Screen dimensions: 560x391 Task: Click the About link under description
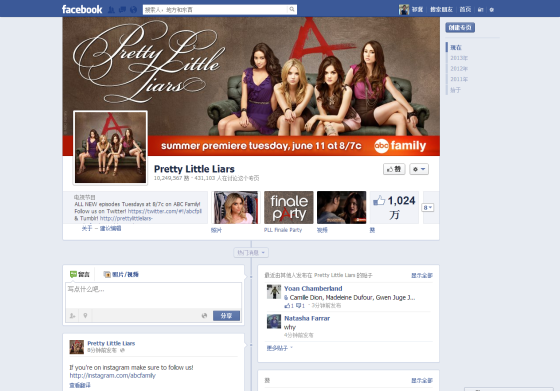click(87, 228)
